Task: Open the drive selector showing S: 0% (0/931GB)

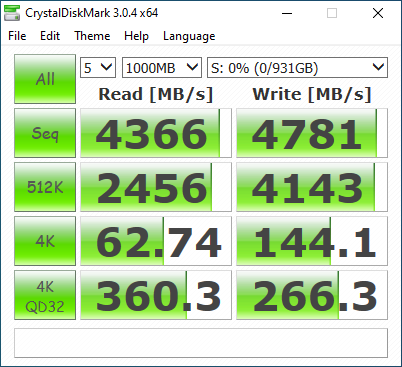Action: coord(297,68)
